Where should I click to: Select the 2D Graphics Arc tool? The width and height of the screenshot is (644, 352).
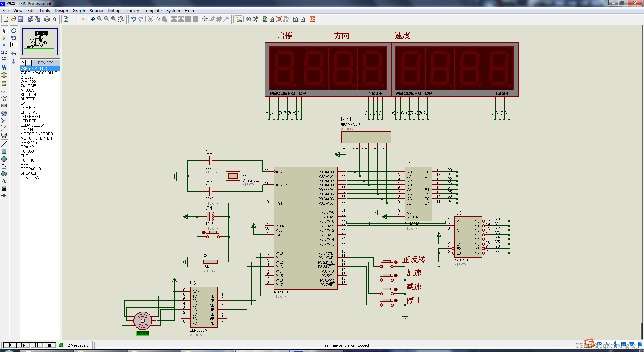click(x=4, y=166)
